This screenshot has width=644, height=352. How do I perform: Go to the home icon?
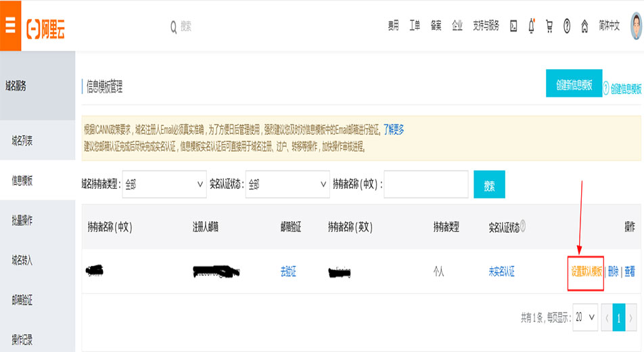(584, 26)
